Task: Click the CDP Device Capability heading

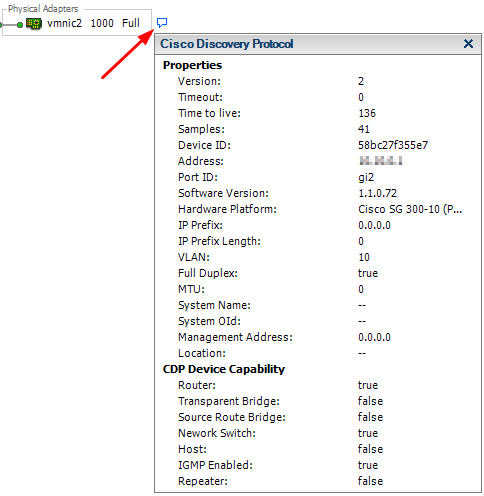Action: pos(224,369)
